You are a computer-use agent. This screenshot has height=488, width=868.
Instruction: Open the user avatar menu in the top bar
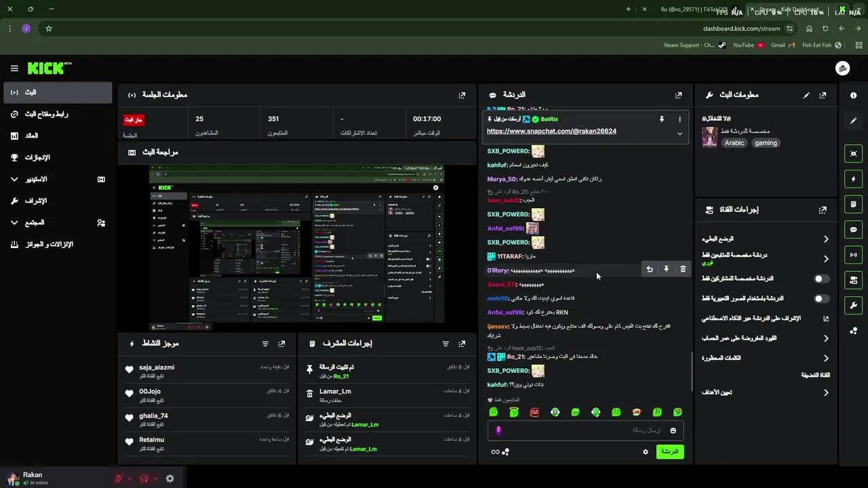[x=843, y=68]
